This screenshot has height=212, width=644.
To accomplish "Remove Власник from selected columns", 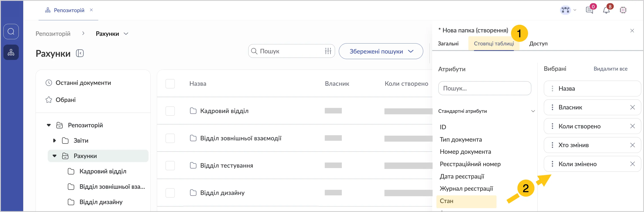I will tap(632, 107).
